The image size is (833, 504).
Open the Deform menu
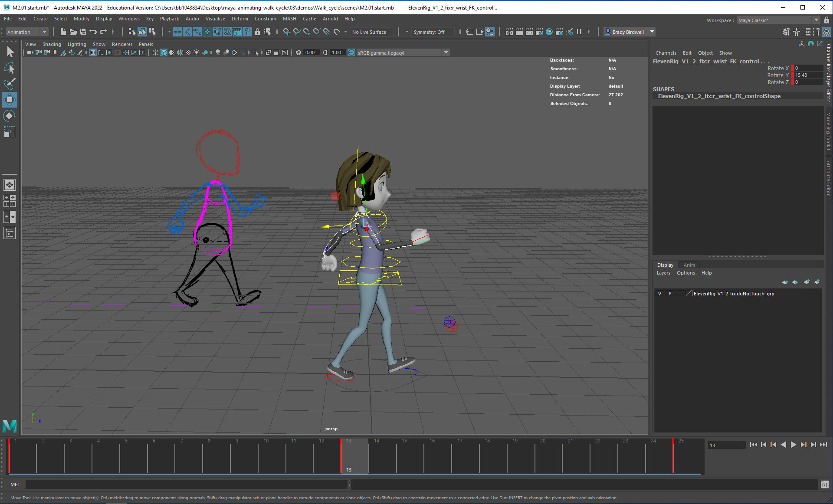[239, 19]
